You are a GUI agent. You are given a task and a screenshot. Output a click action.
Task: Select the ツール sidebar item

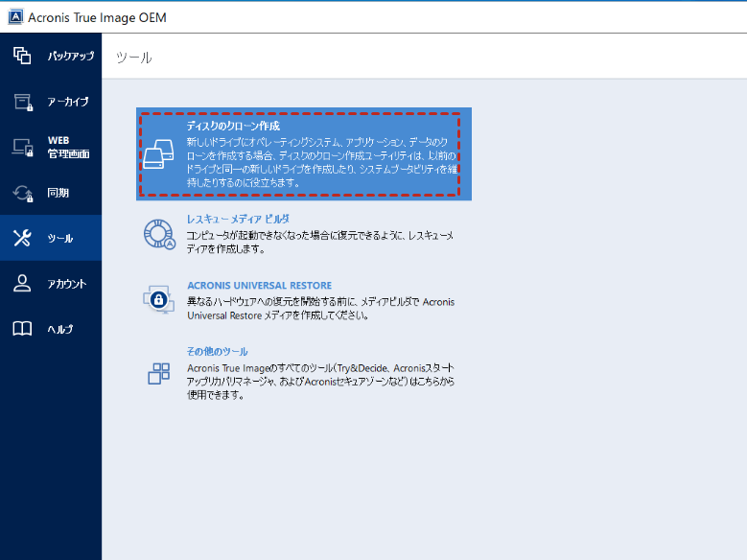click(x=51, y=238)
